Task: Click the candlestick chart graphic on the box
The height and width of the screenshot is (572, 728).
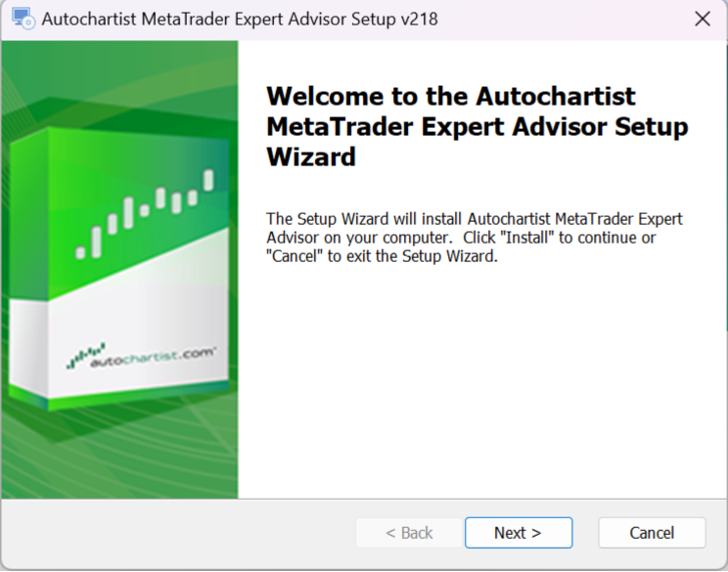Action: tap(145, 214)
